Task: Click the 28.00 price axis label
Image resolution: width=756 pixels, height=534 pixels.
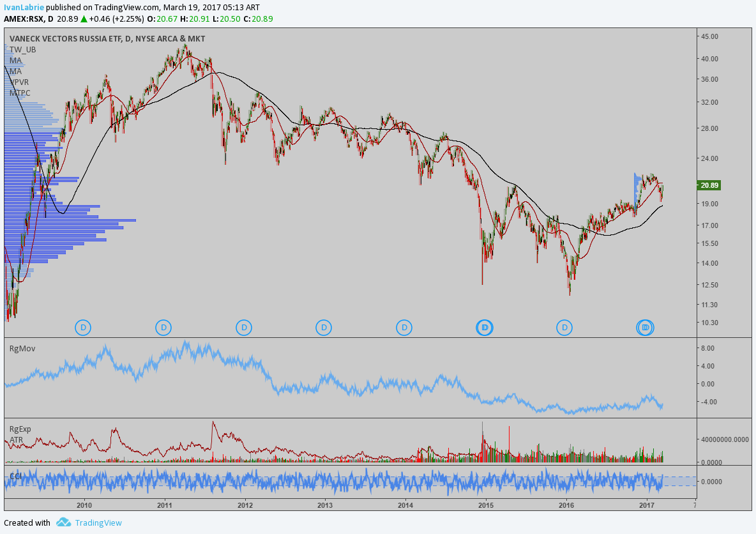Action: point(710,128)
